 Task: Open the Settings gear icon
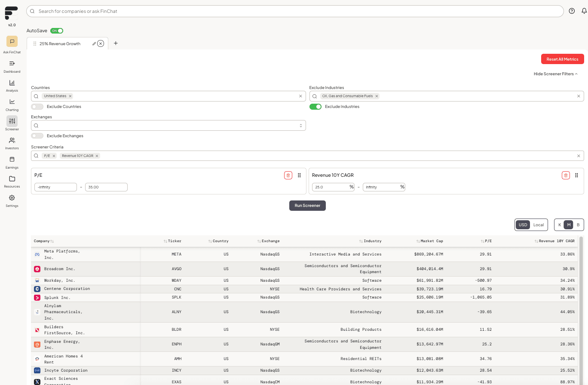tap(12, 198)
